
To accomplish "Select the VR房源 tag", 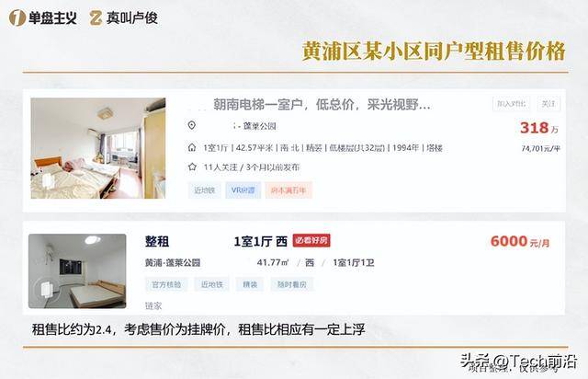I will [243, 190].
